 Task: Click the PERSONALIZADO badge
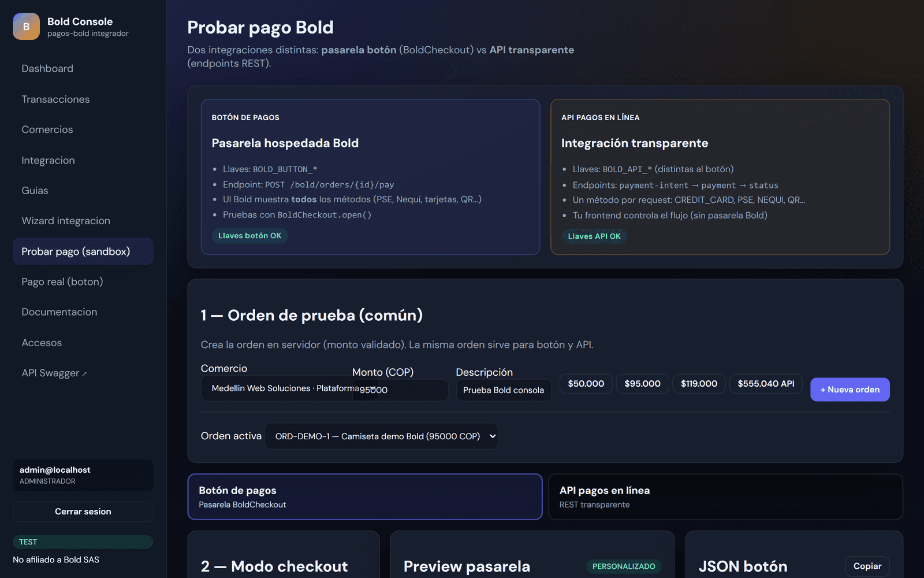point(624,566)
